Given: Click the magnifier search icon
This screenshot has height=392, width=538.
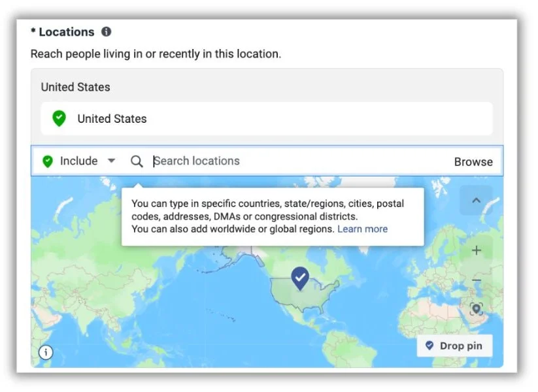Looking at the screenshot, I should pyautogui.click(x=137, y=161).
